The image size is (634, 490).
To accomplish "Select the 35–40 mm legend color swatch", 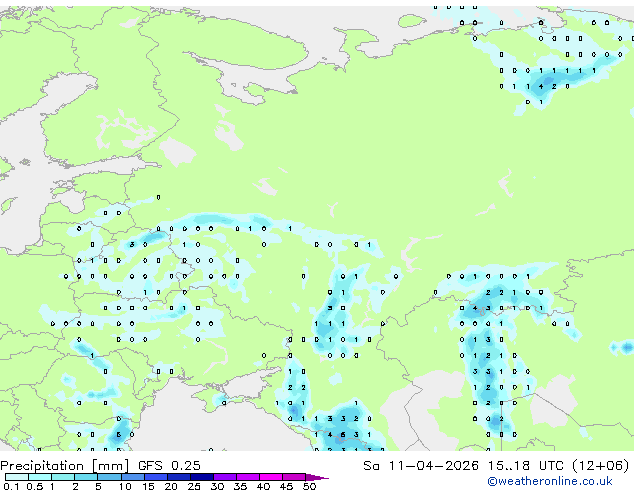I will tap(248, 477).
